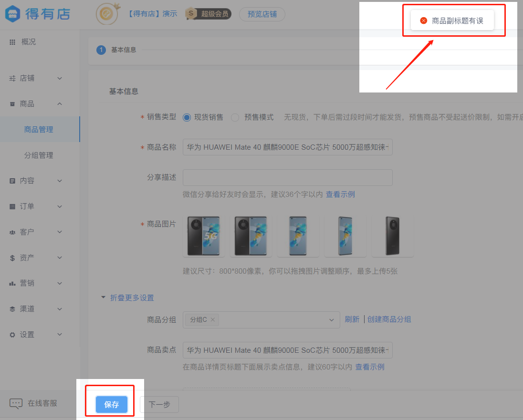Image resolution: width=523 pixels, height=420 pixels.
Task: Expand the 渠道 menu chevron
Action: (60, 309)
